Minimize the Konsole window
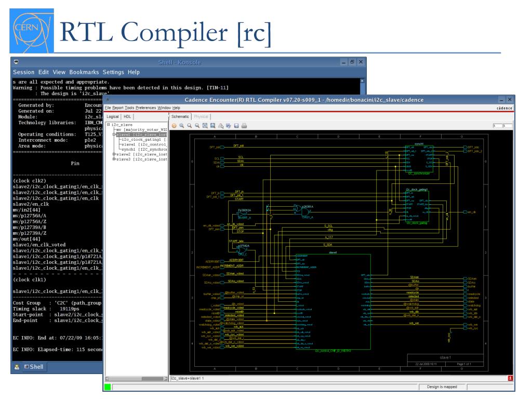Image resolution: width=532 pixels, height=399 pixels. pyautogui.click(x=344, y=62)
